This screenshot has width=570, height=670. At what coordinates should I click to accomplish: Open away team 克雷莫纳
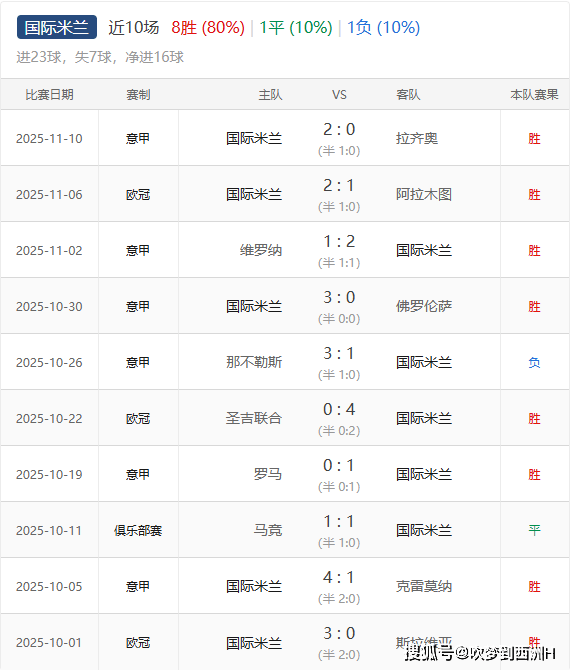click(423, 586)
